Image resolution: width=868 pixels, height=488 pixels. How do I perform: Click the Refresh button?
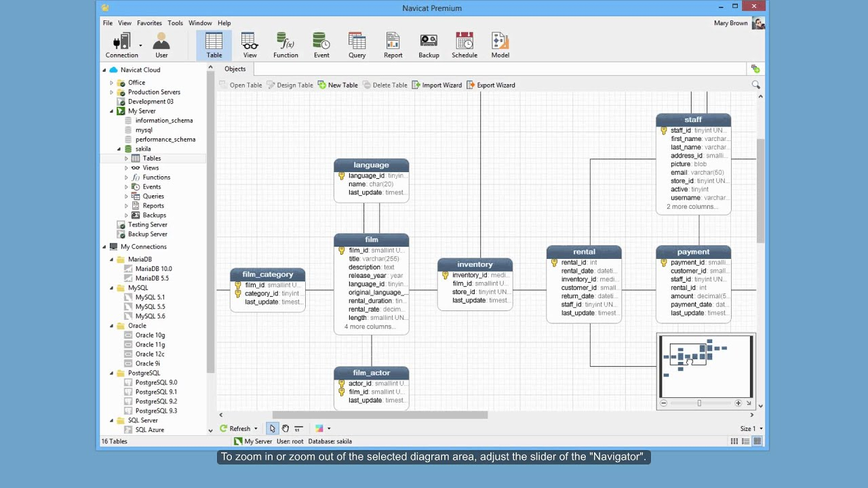point(235,428)
